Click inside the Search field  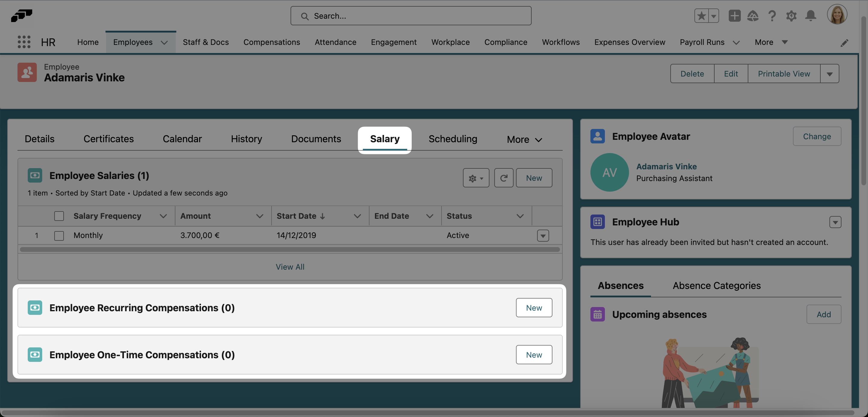tap(411, 15)
